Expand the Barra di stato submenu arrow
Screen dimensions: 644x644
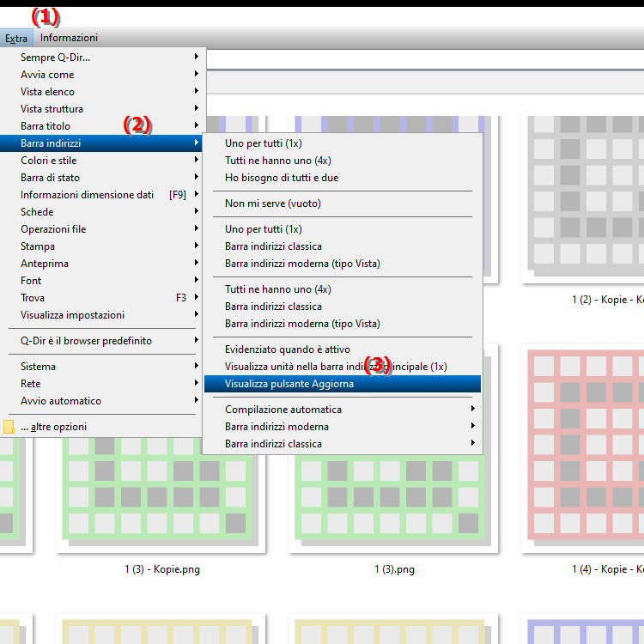(197, 177)
